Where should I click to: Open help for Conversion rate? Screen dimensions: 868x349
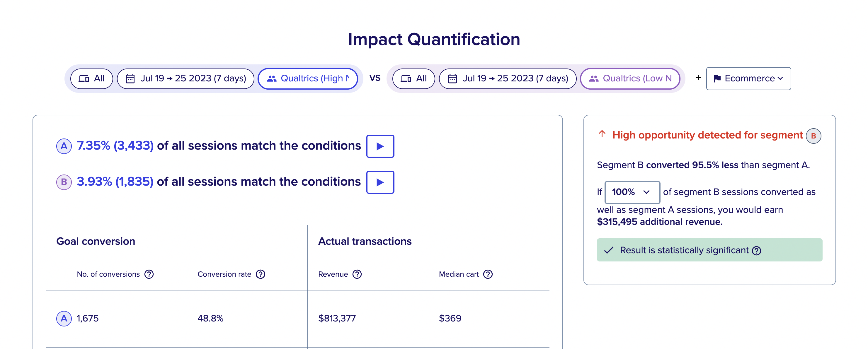pyautogui.click(x=261, y=274)
